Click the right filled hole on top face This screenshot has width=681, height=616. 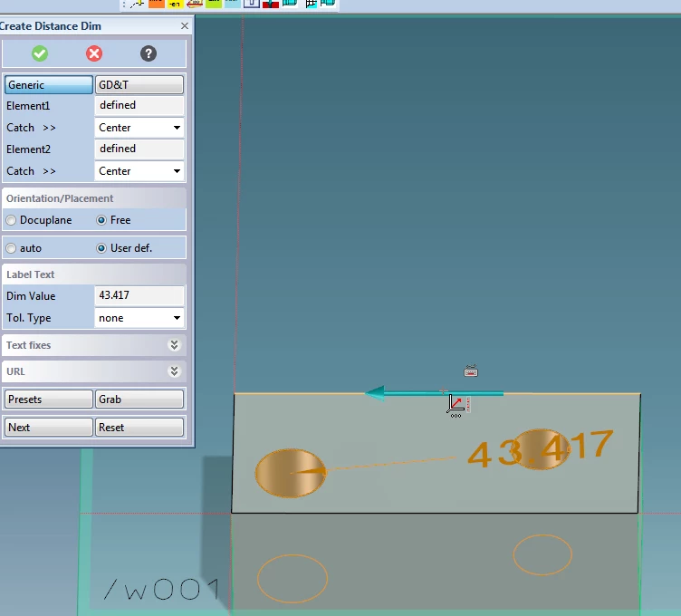click(542, 449)
